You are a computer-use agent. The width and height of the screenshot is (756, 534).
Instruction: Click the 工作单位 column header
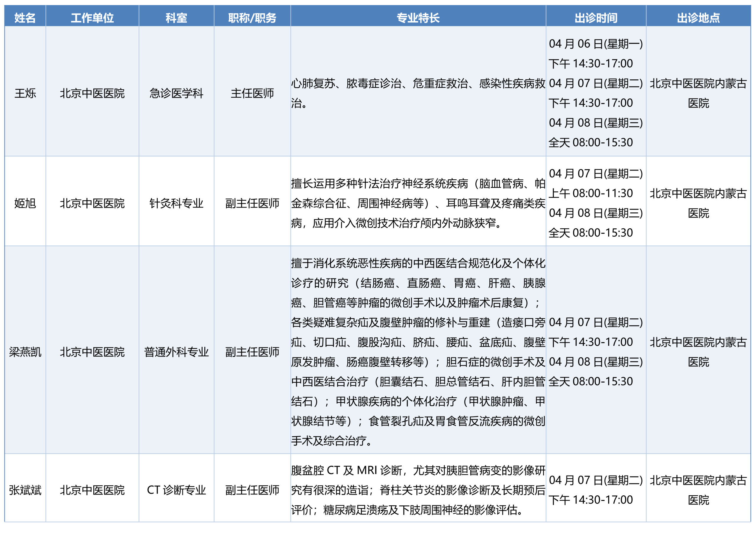[x=92, y=18]
